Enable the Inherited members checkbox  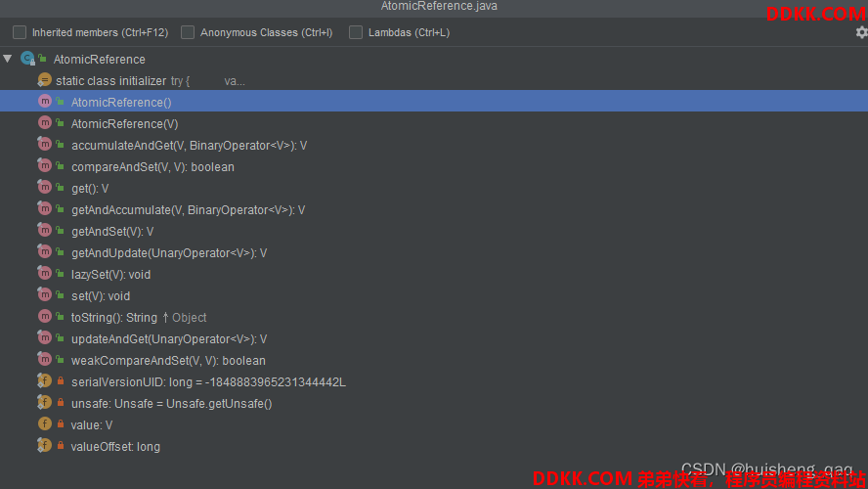coord(20,32)
